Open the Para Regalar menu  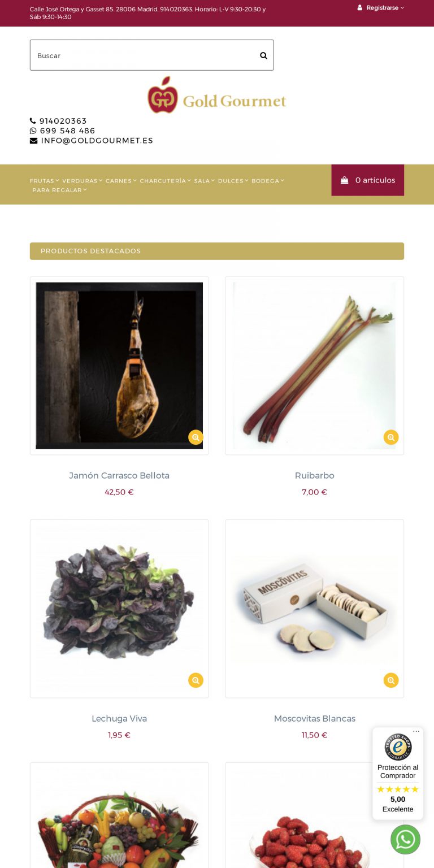click(60, 190)
